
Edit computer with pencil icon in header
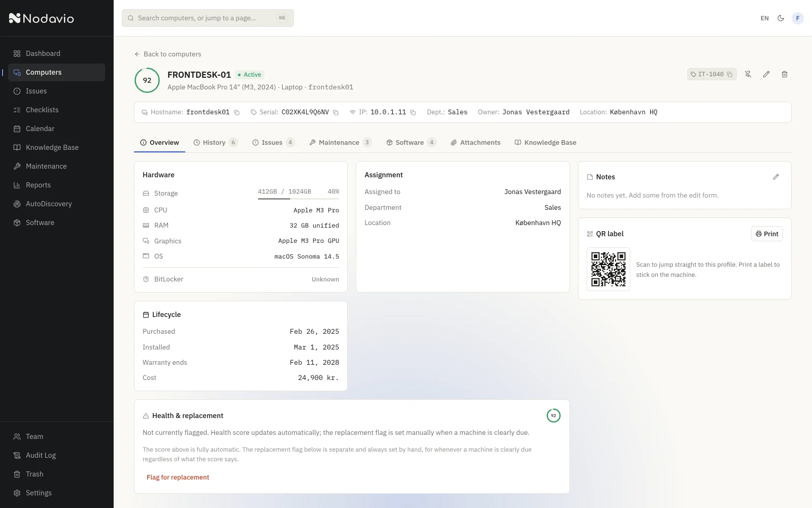(766, 74)
